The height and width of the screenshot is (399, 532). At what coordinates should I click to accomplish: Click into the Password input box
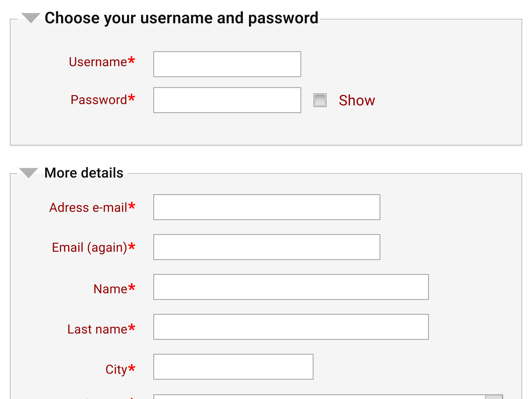[227, 100]
